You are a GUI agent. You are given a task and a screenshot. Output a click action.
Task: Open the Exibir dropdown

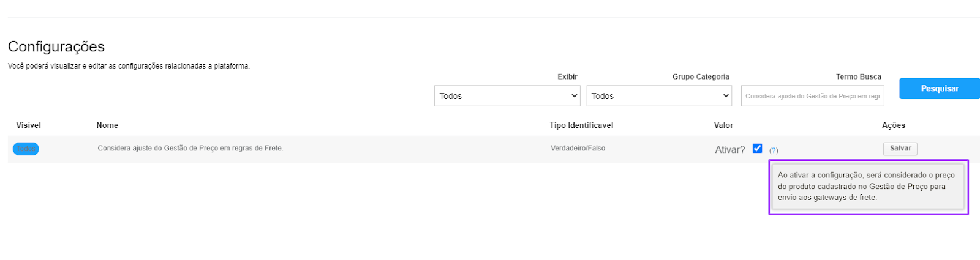[x=507, y=96]
